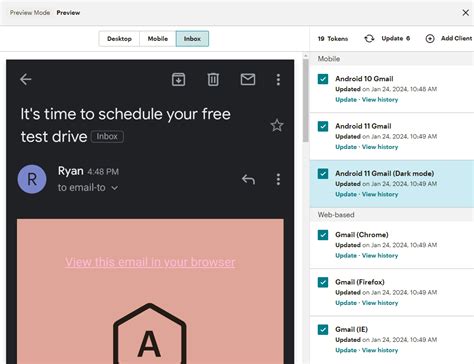Click the hexagon A logo image
Screen dimensions: 474x364
(x=150, y=333)
